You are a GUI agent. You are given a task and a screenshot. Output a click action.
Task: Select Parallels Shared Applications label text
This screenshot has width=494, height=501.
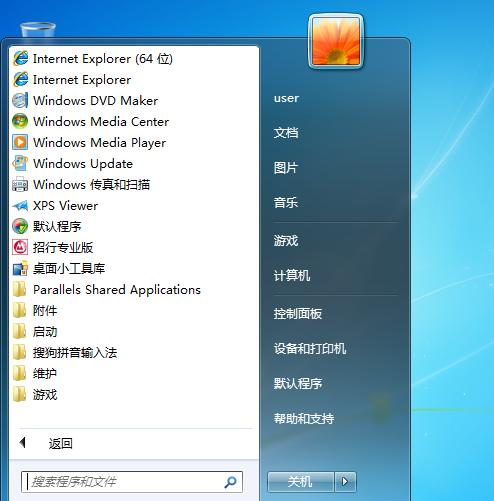[x=117, y=290]
